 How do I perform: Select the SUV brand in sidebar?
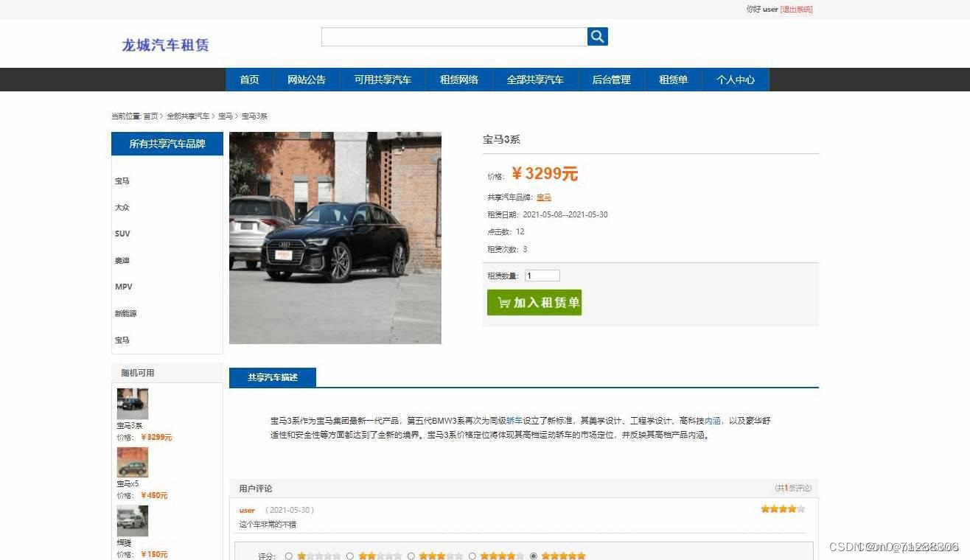tap(122, 234)
